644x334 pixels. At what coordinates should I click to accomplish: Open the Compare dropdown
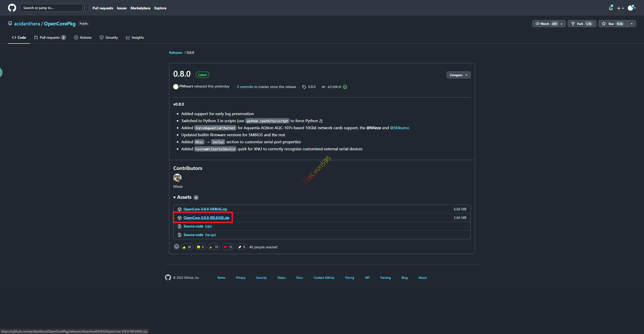coord(458,75)
